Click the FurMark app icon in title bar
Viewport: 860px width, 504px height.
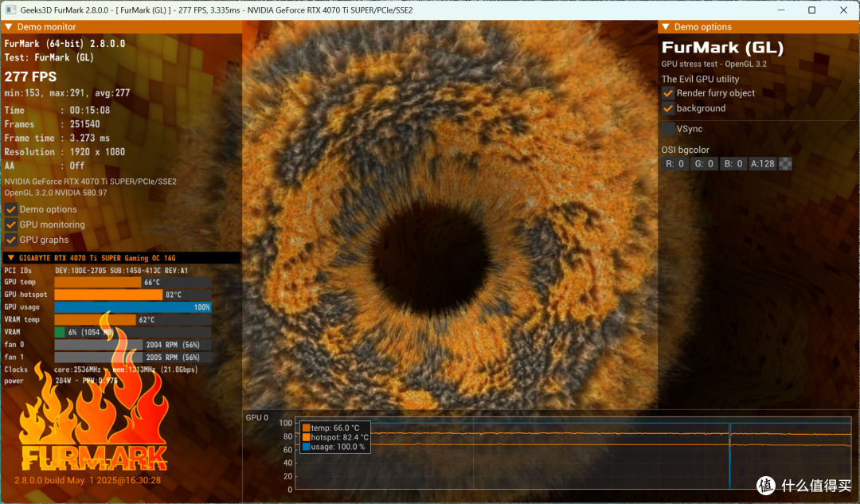tap(10, 10)
